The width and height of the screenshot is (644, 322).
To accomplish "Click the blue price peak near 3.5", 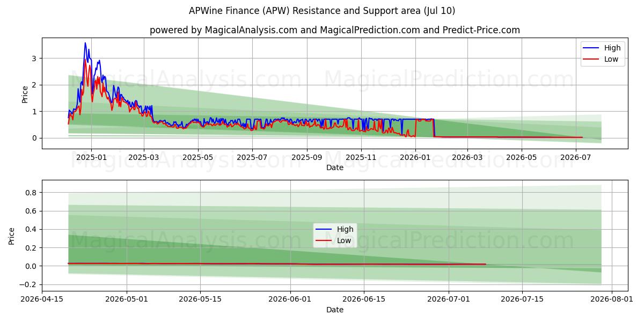I will pos(85,43).
